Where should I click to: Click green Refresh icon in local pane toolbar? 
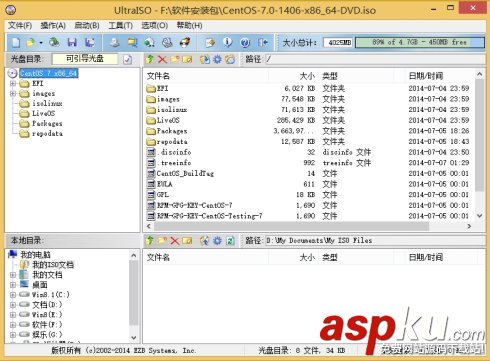pos(230,240)
